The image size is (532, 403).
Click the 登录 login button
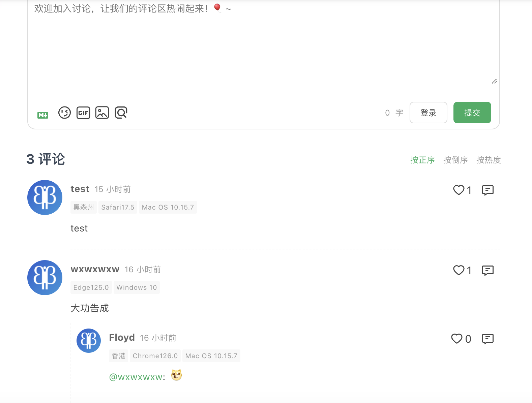pos(428,113)
